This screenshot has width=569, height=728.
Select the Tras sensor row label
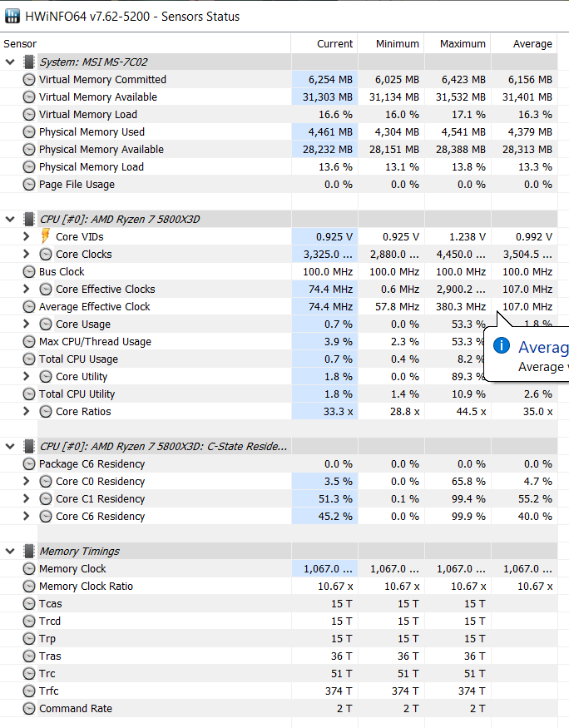[50, 656]
